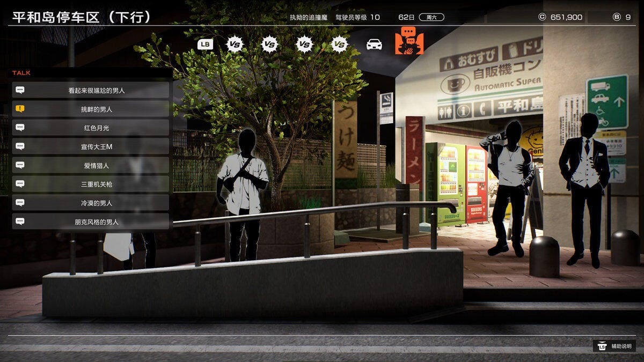Click the TALK panel header

tap(91, 72)
